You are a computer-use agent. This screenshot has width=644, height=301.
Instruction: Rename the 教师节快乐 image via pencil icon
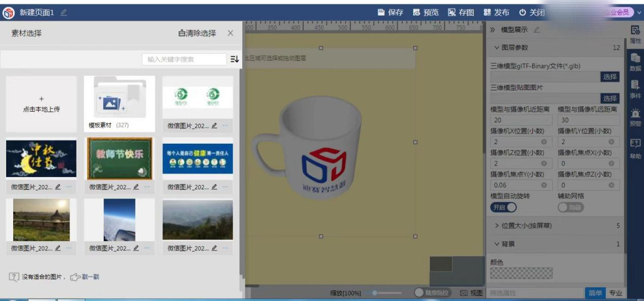[x=136, y=187]
